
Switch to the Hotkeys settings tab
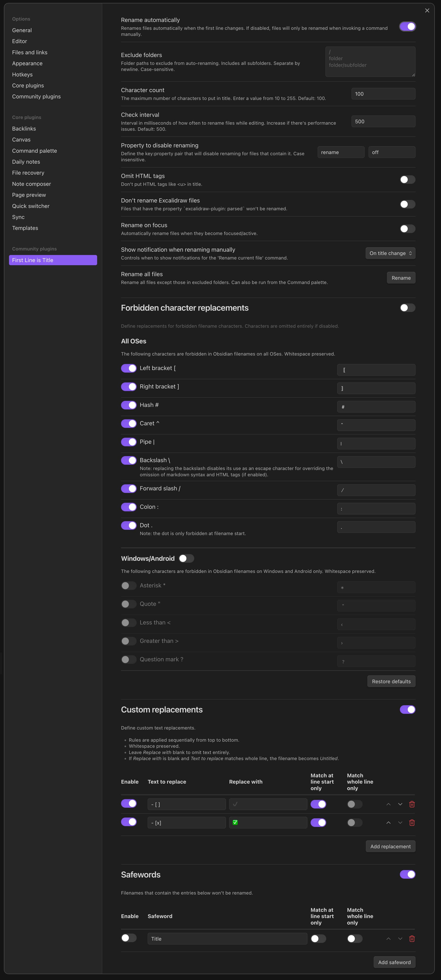coord(23,74)
